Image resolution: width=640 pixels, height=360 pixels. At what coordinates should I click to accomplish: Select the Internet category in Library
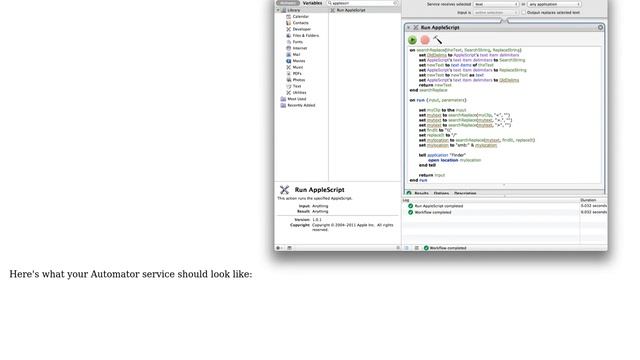pyautogui.click(x=300, y=48)
